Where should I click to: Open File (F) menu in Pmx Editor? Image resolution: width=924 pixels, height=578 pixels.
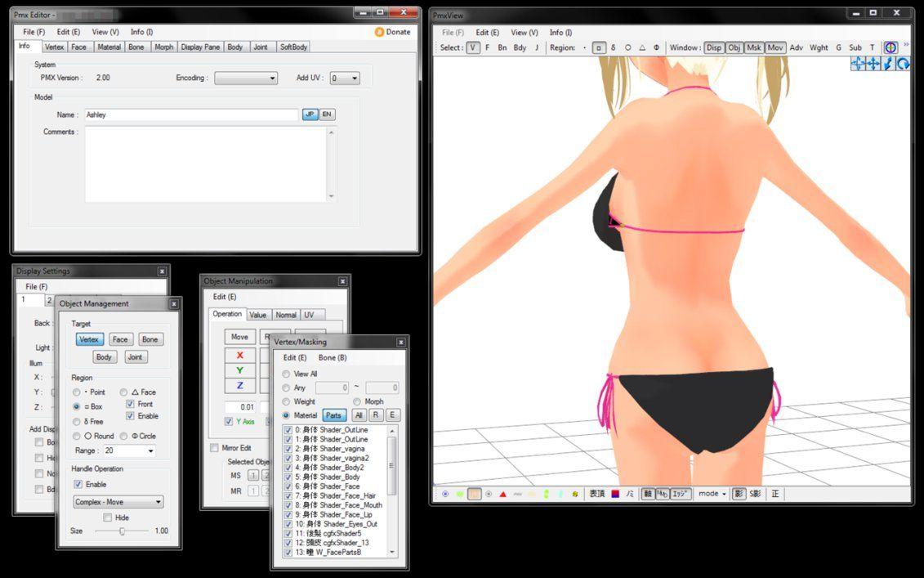pyautogui.click(x=33, y=32)
